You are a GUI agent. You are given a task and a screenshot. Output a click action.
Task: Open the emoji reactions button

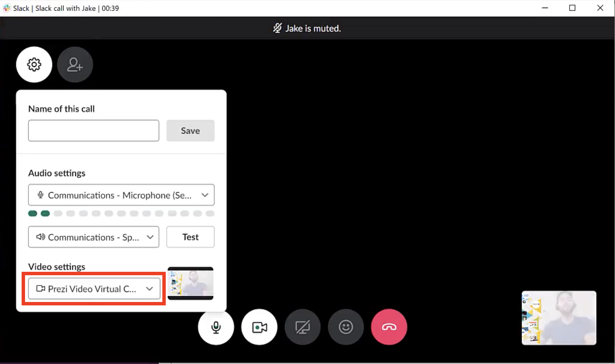click(x=346, y=327)
